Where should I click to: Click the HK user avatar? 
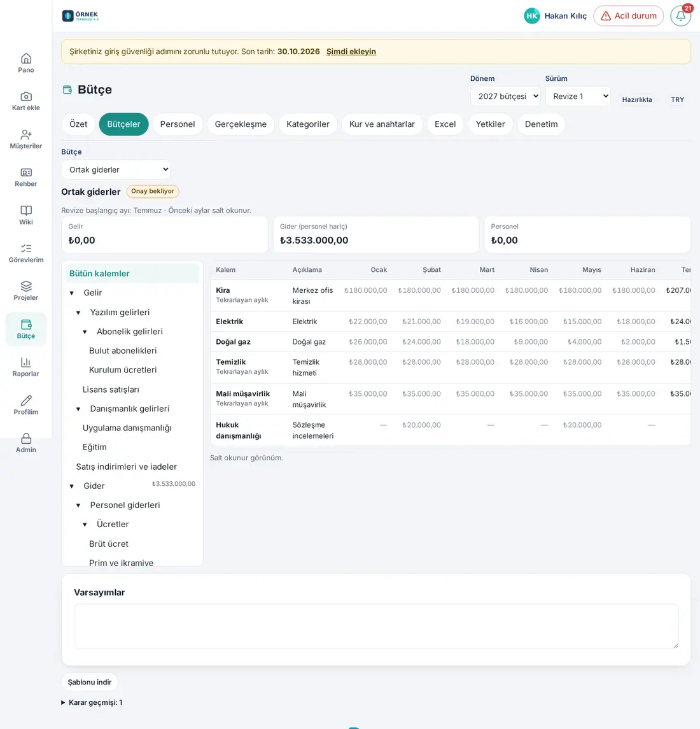click(532, 16)
